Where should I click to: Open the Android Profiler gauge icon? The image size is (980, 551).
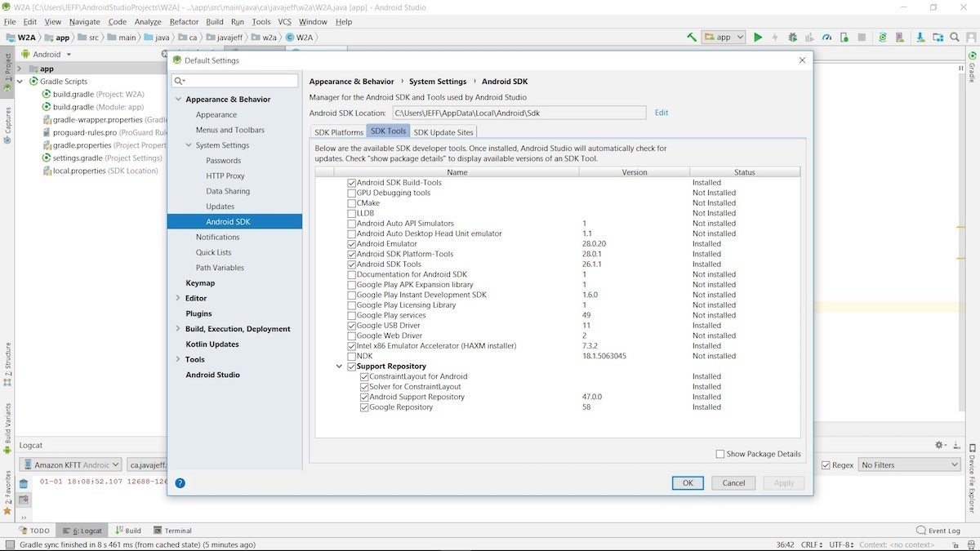coord(826,37)
